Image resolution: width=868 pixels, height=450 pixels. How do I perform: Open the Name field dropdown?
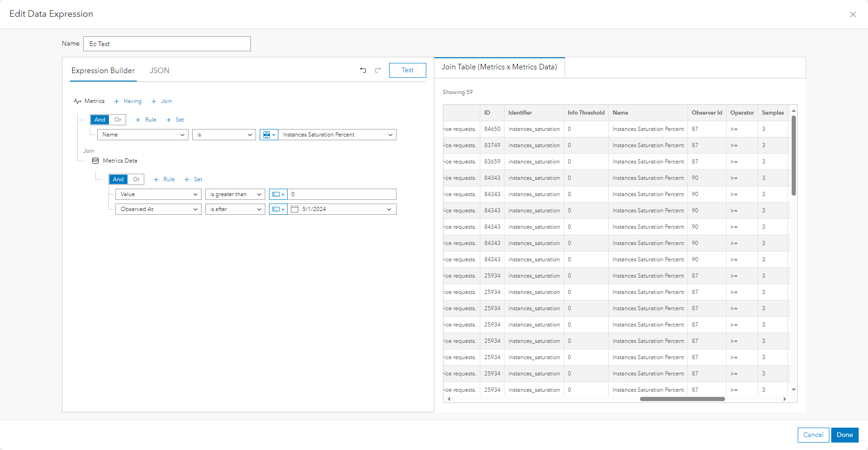tap(142, 135)
